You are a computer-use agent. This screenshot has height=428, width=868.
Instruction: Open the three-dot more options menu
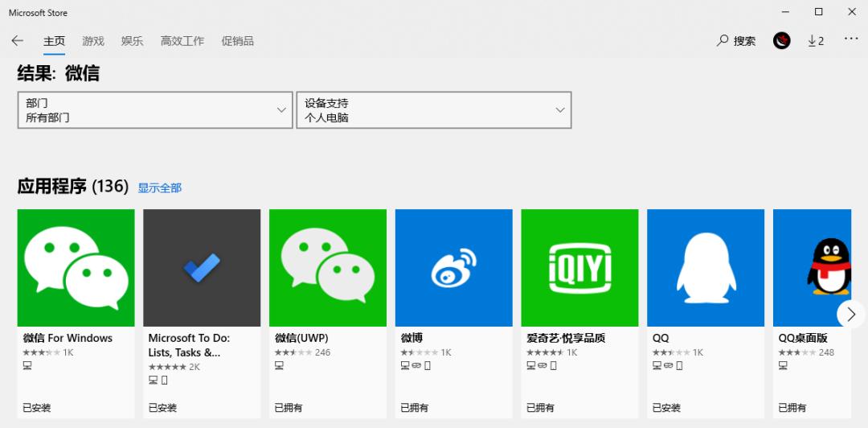pos(851,39)
